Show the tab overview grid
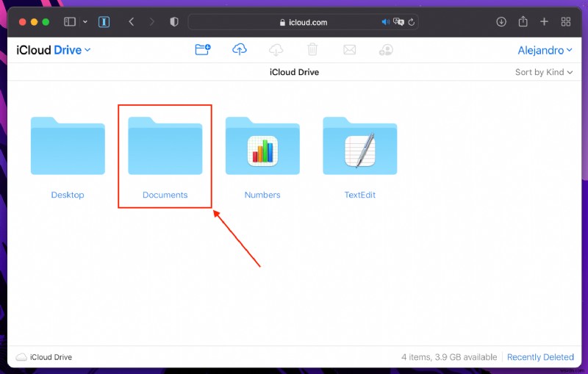This screenshot has height=374, width=588. [565, 22]
